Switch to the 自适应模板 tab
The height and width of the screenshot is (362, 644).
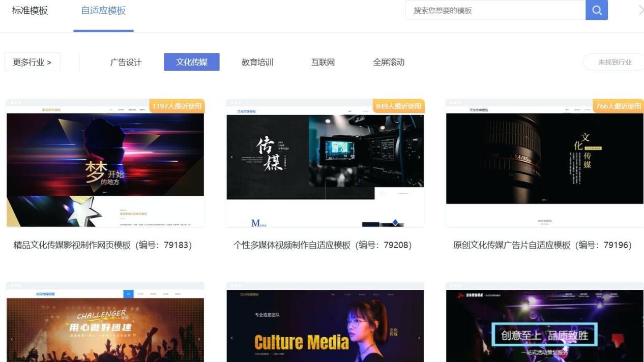click(103, 10)
